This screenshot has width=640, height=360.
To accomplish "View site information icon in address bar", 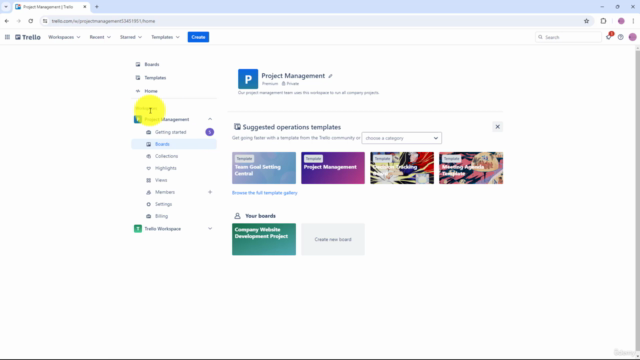I will click(45, 21).
